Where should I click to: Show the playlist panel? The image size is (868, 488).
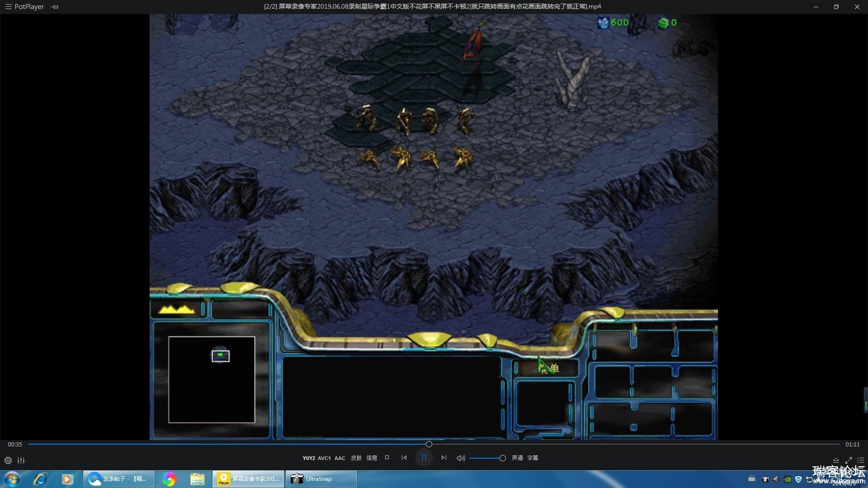click(x=860, y=460)
